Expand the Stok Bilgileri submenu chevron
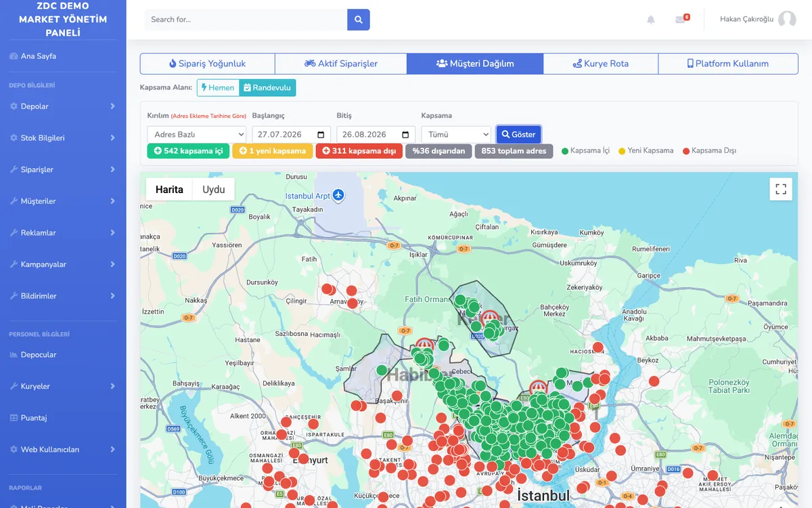Viewport: 812px width, 508px height. click(x=112, y=138)
